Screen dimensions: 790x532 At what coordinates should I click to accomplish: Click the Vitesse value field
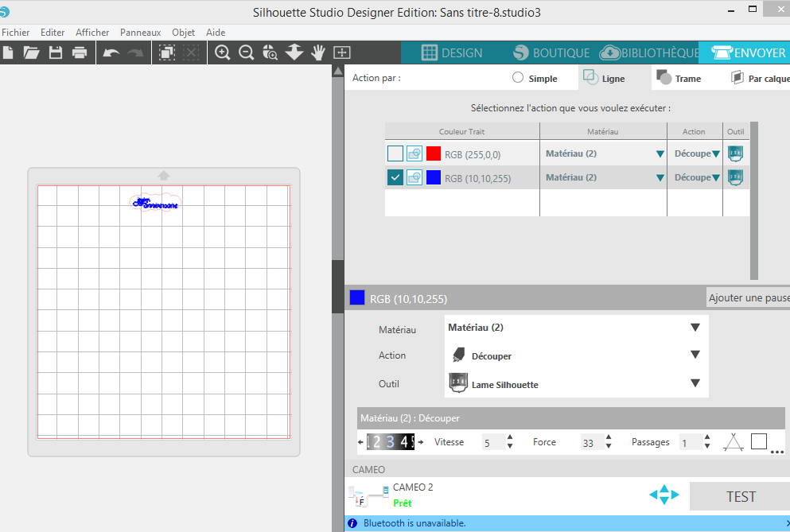click(493, 442)
